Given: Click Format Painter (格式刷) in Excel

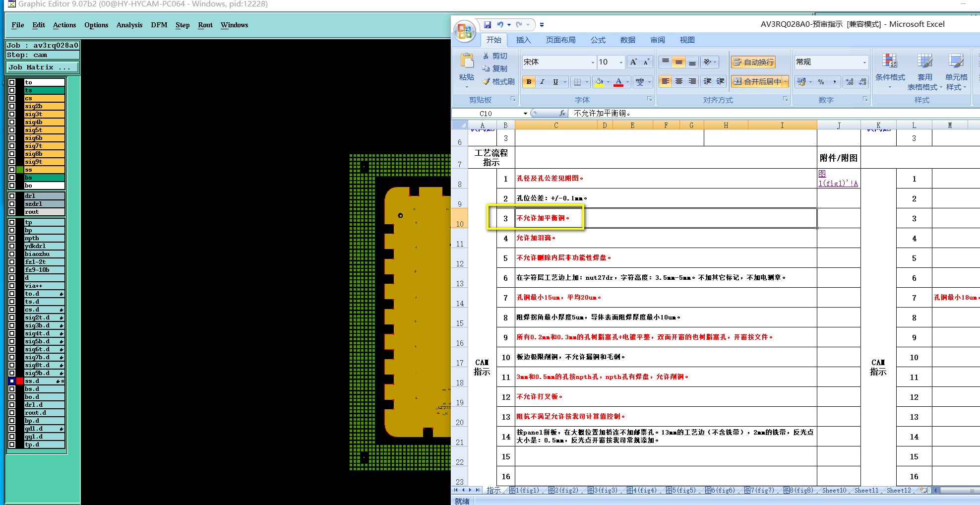Looking at the screenshot, I should click(498, 81).
